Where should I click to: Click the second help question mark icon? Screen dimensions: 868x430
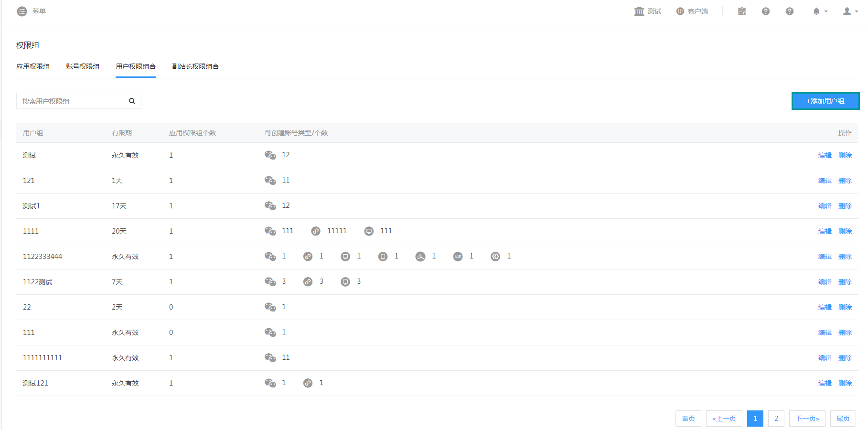point(789,11)
